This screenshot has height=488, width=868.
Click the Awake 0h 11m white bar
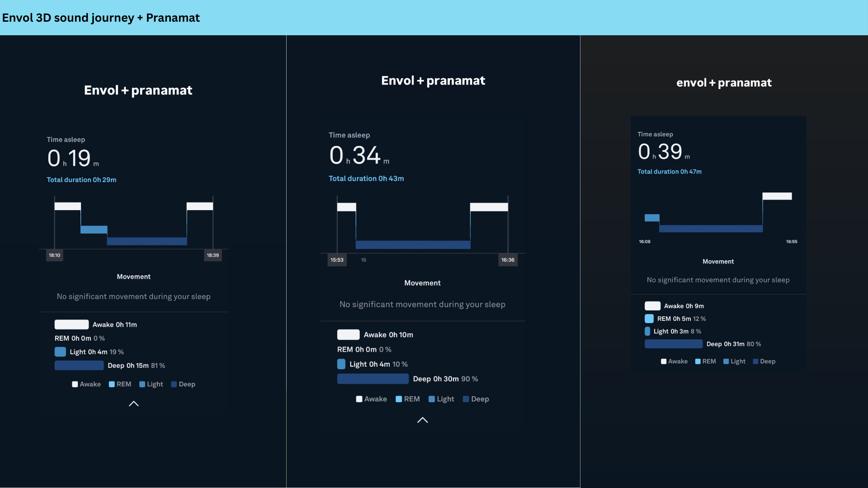click(71, 324)
